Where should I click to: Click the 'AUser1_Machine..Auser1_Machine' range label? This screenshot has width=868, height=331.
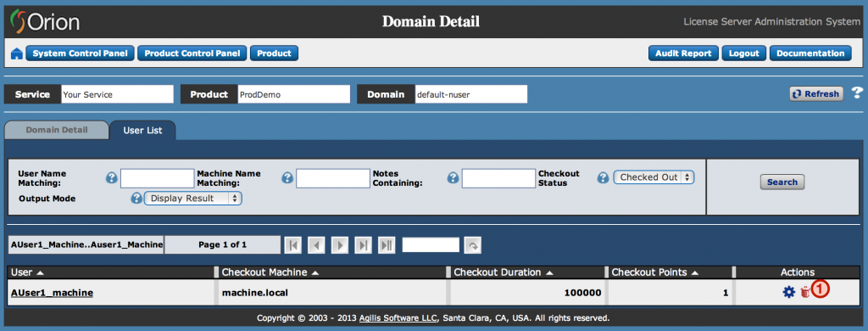click(x=86, y=244)
